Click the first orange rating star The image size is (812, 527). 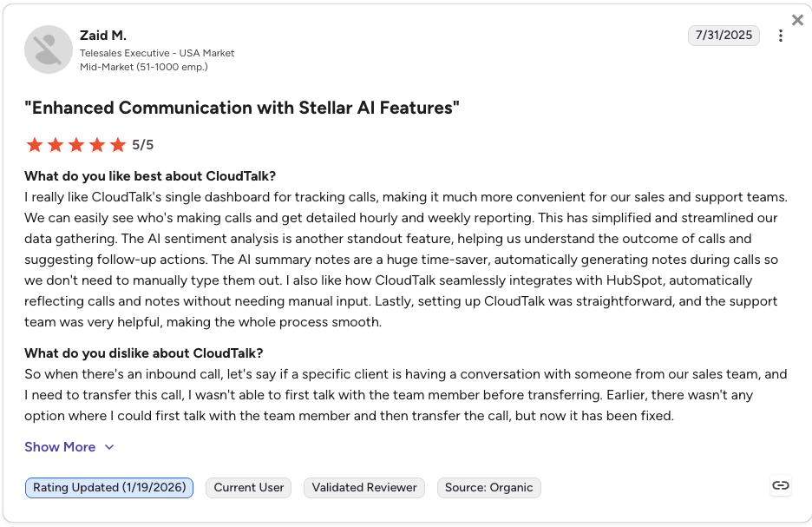click(35, 145)
